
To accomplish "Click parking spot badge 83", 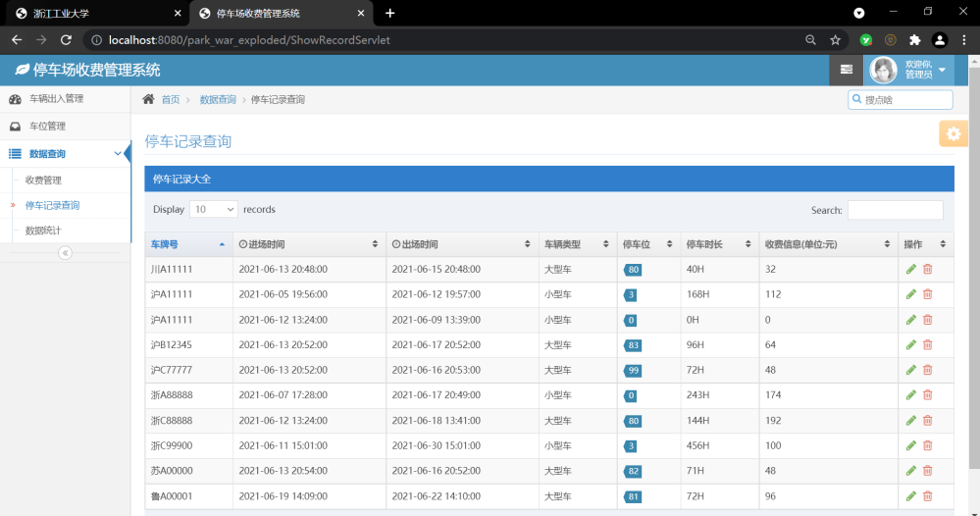I will [x=633, y=345].
